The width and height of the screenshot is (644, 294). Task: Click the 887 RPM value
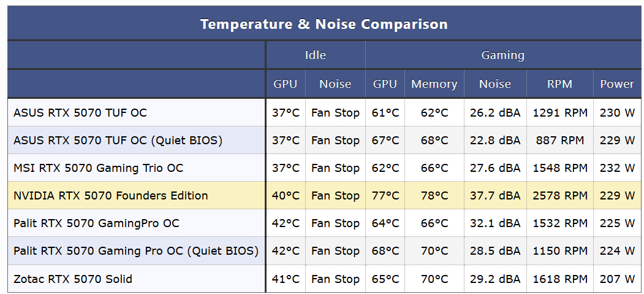point(559,141)
